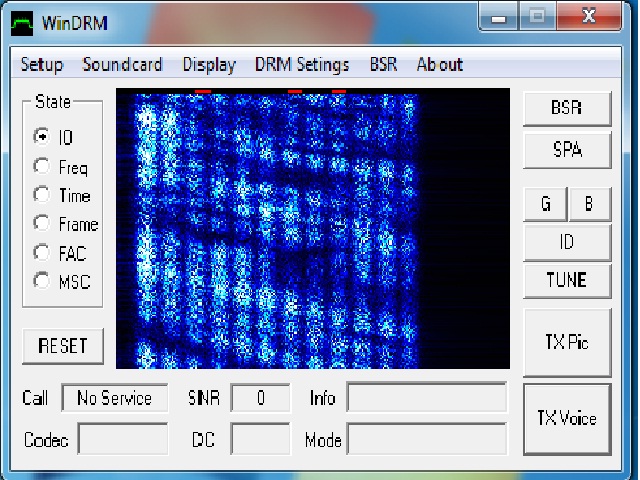
Task: Select the Time state radio button
Action: [x=42, y=195]
